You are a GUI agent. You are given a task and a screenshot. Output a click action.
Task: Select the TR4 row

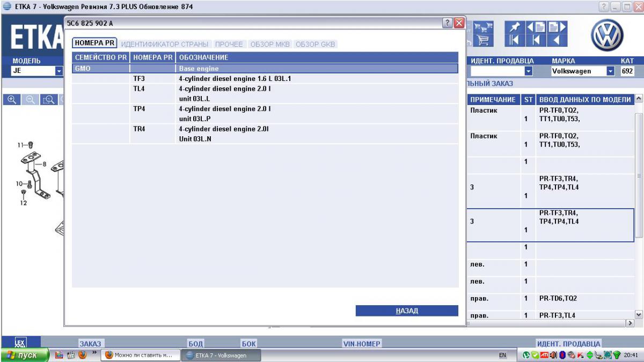[x=265, y=134]
